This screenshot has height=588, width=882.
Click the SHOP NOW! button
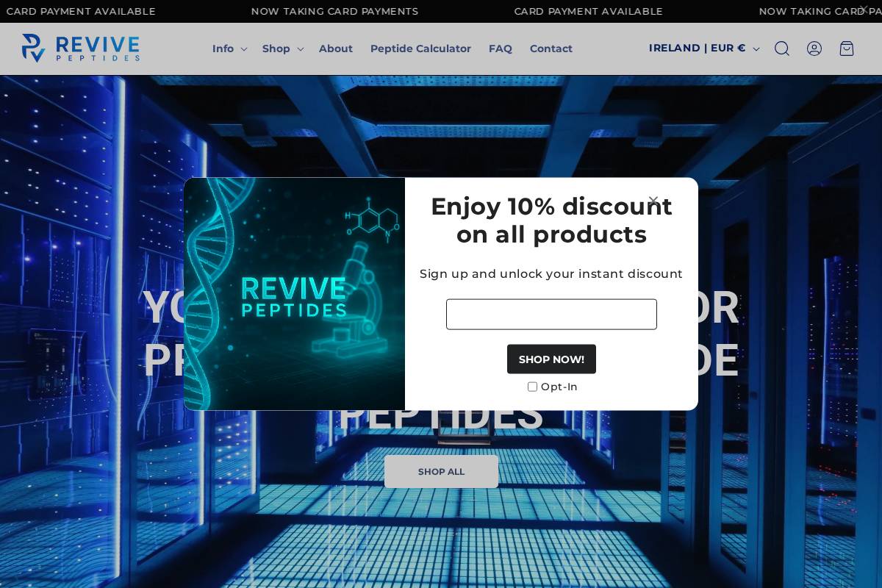pos(551,359)
